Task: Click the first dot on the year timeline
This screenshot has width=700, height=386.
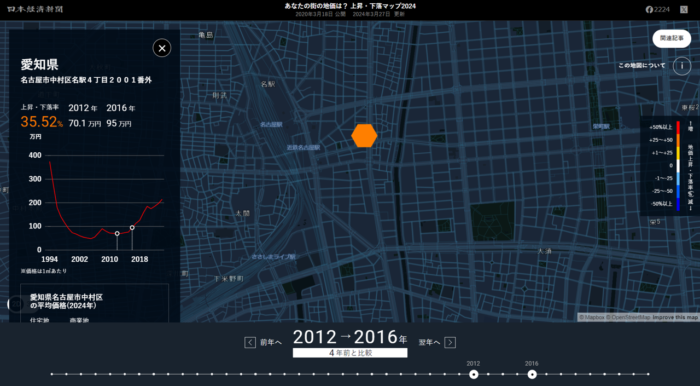Action: 52,374
